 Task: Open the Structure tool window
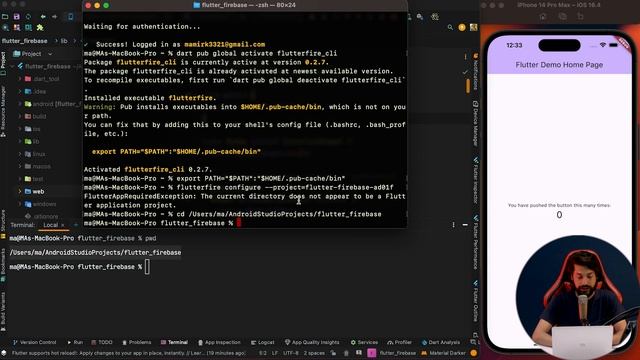[x=3, y=224]
